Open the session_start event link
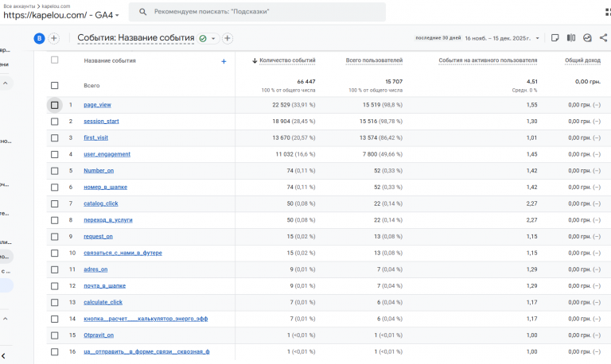Viewport: 611px width, 364px height. (101, 122)
